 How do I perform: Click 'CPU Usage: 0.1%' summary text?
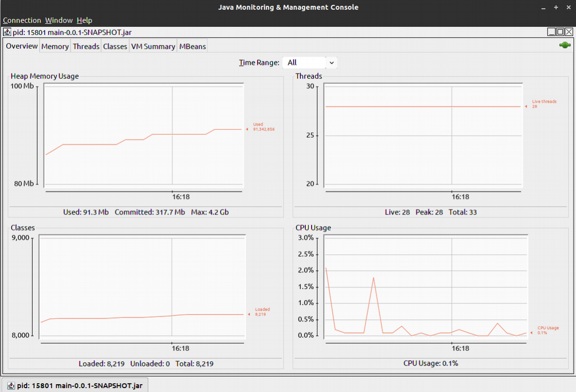pyautogui.click(x=431, y=363)
